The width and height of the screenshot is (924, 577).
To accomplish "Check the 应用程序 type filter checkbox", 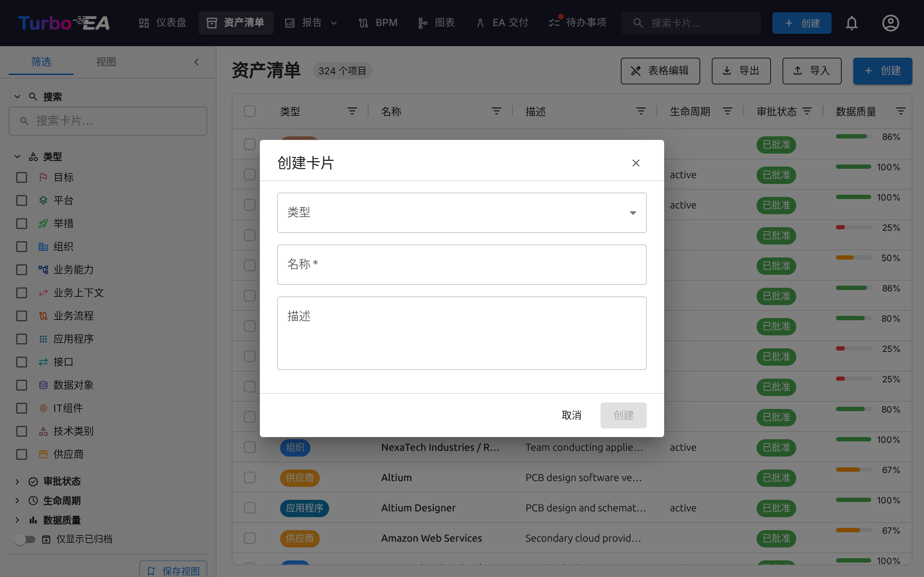I will pos(22,339).
